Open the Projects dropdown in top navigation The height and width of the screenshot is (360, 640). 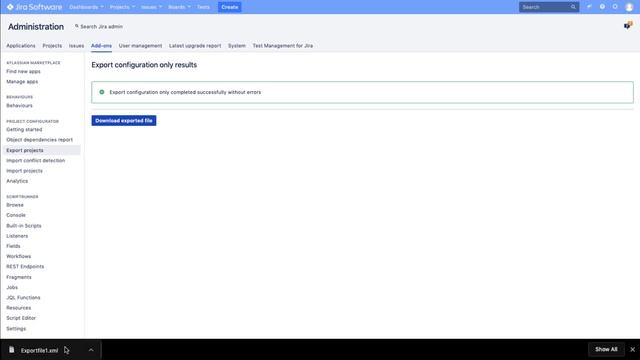pos(122,7)
